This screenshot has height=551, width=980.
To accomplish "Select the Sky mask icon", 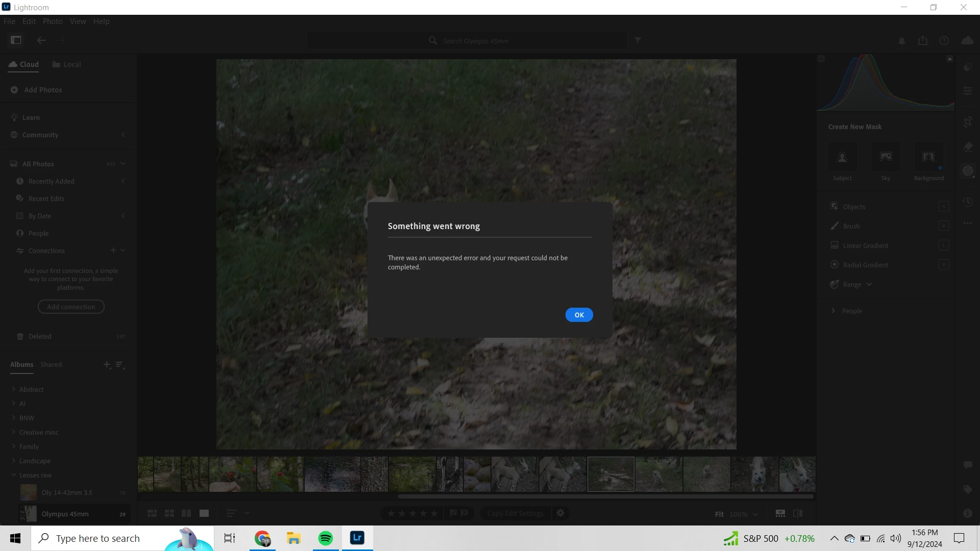I will pyautogui.click(x=886, y=158).
